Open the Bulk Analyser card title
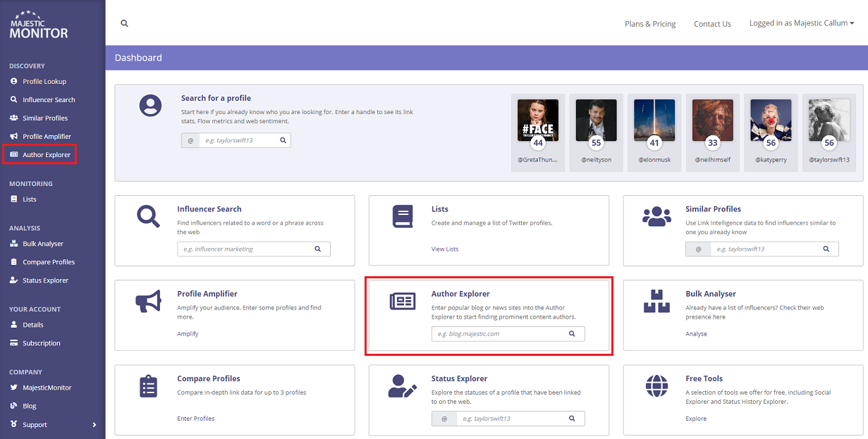Viewport: 868px width, 439px height. (x=711, y=294)
